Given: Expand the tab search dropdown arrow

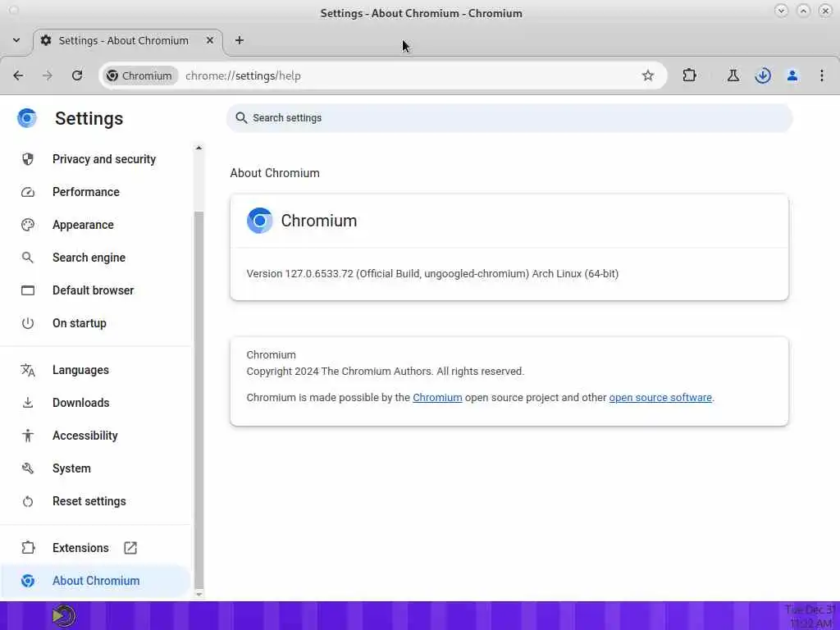Looking at the screenshot, I should (16, 40).
